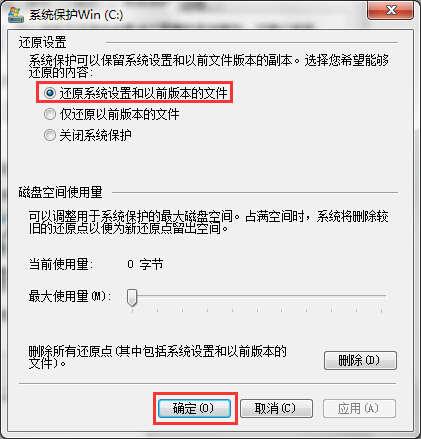Choose 仅还原以前版本的文件 radio option
The image size is (421, 439).
pyautogui.click(x=50, y=114)
